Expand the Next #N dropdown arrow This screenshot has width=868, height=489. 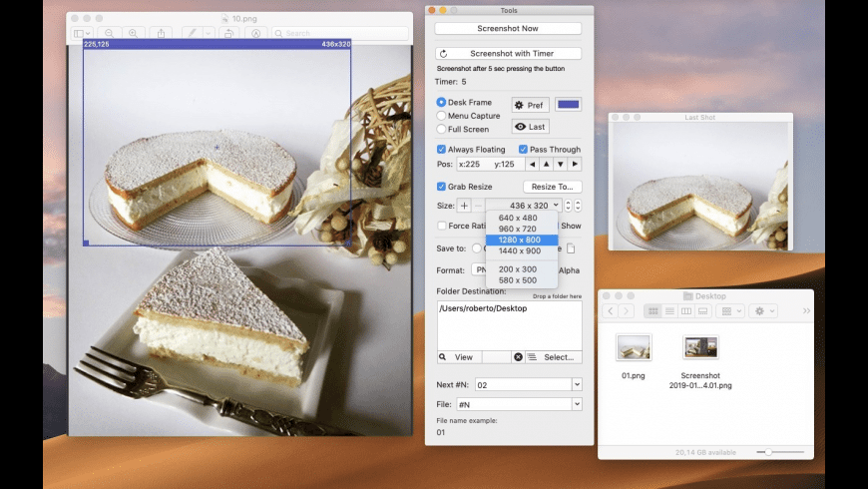coord(577,384)
